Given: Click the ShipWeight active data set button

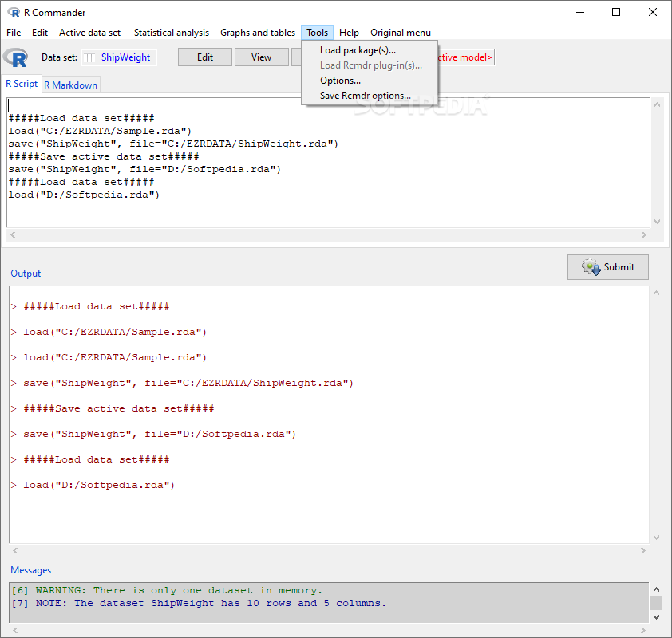Looking at the screenshot, I should (x=118, y=57).
